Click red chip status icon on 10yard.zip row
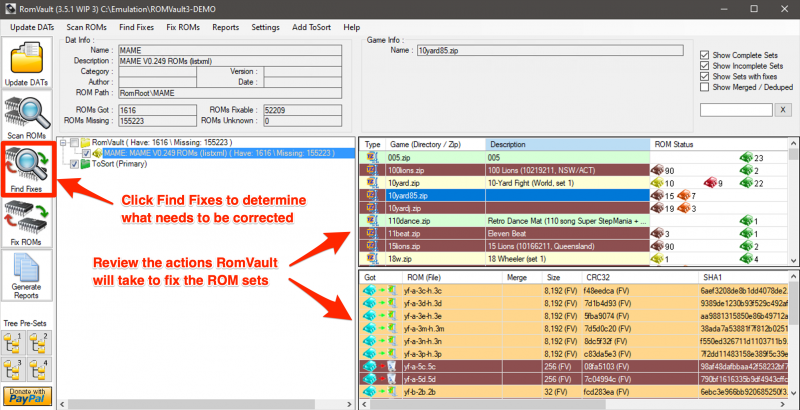Screen dimensions: 800x410 tap(711, 183)
